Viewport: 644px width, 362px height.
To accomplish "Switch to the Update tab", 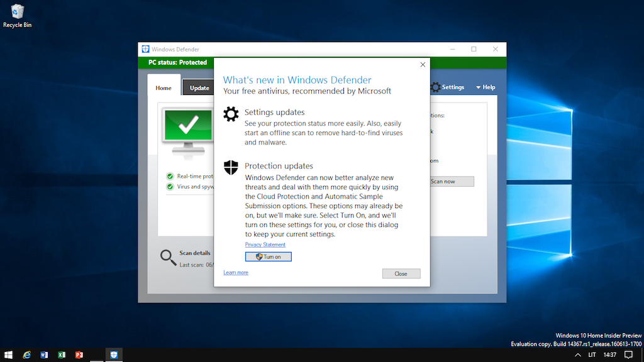I will point(199,88).
